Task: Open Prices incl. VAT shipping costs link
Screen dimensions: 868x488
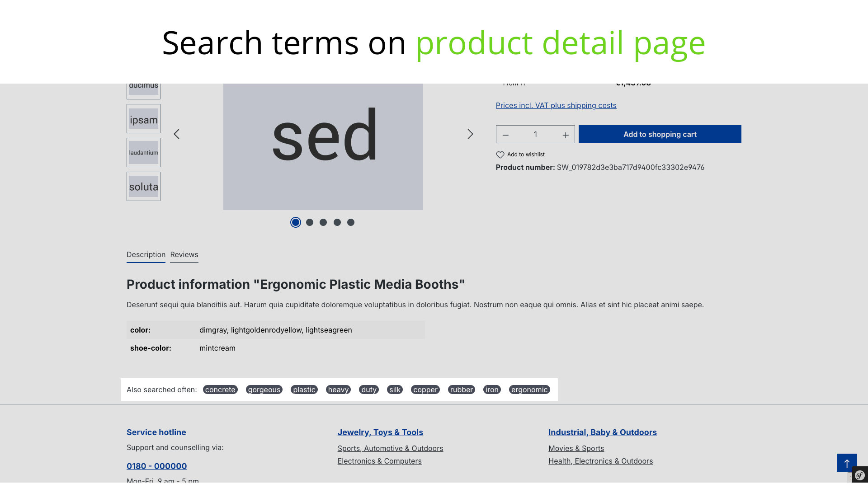Action: point(556,106)
